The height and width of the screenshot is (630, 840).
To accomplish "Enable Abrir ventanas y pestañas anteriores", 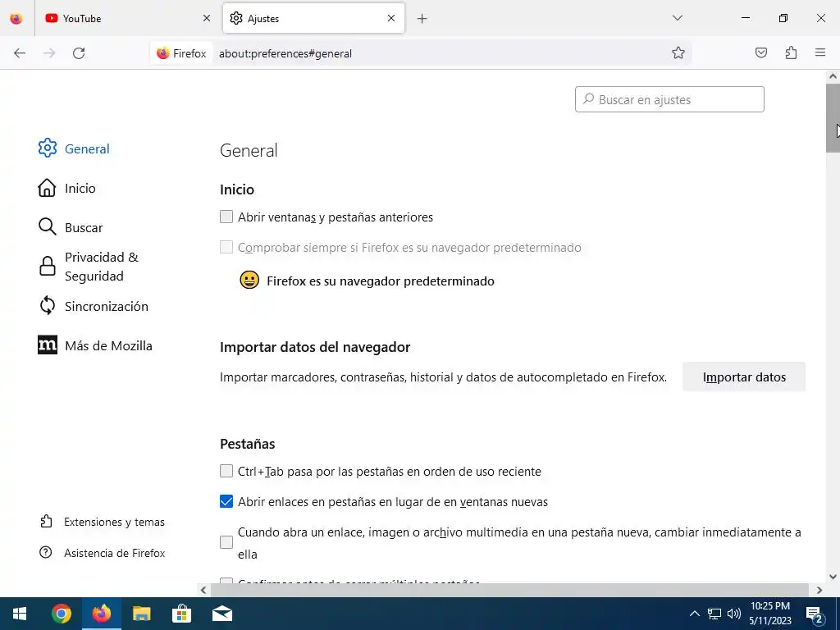I will pos(226,217).
